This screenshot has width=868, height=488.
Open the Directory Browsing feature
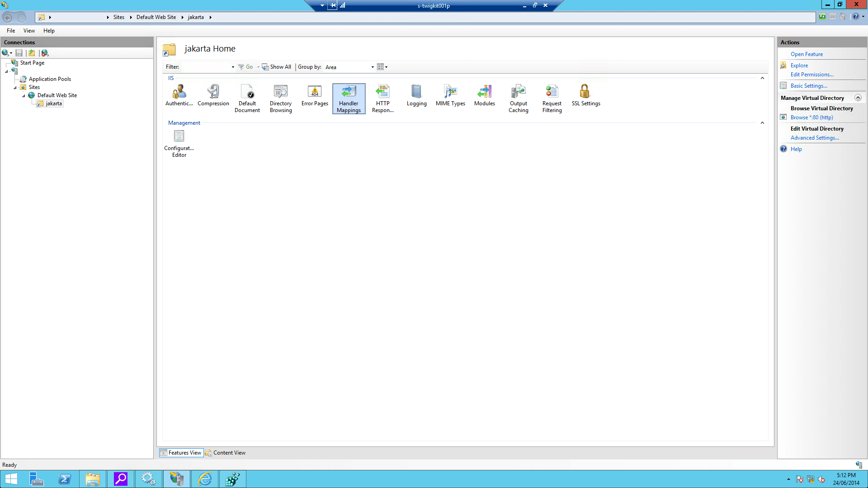click(x=281, y=98)
